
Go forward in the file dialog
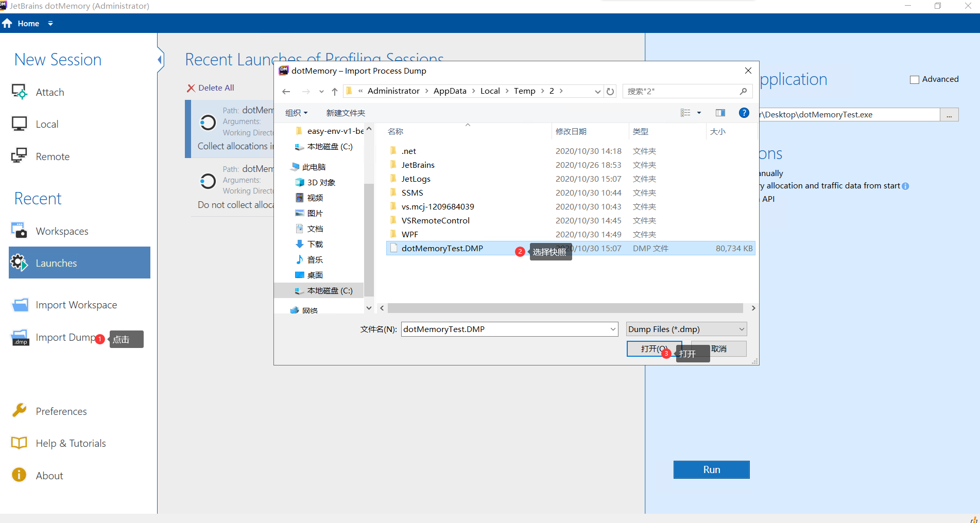tap(306, 92)
